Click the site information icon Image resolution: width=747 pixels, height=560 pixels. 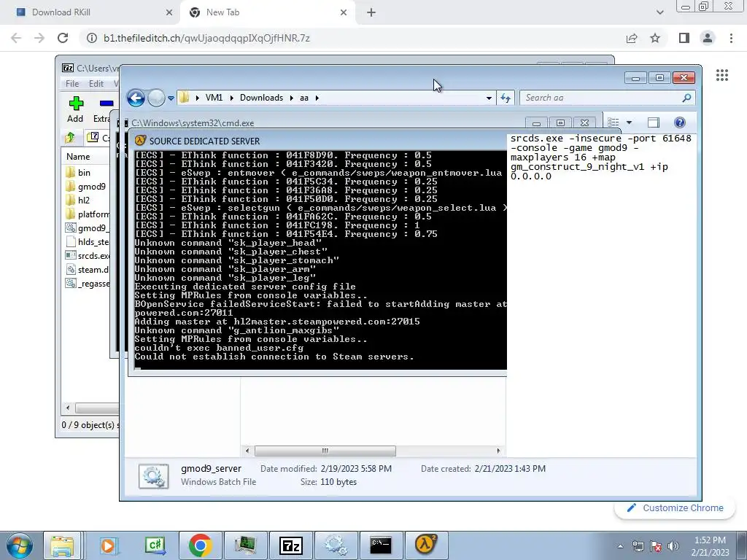(91, 38)
